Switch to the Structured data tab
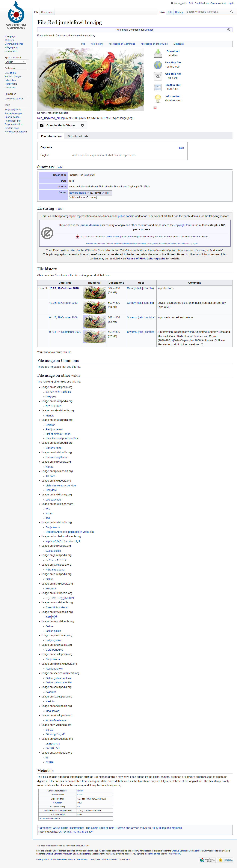The height and width of the screenshot is (868, 237). tap(78, 136)
